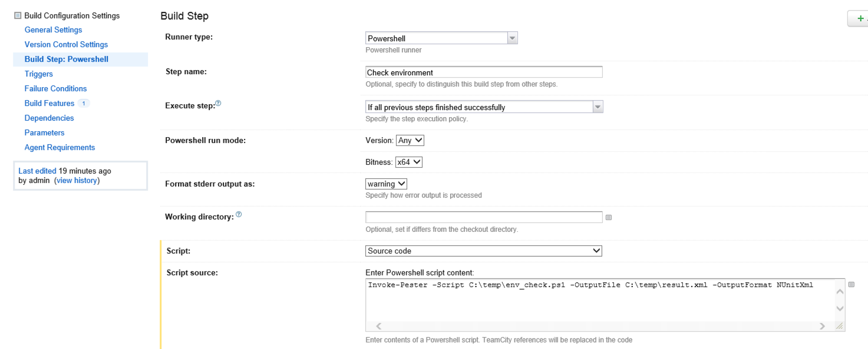Click the help icon beside Working directory
The height and width of the screenshot is (349, 868).
[239, 215]
